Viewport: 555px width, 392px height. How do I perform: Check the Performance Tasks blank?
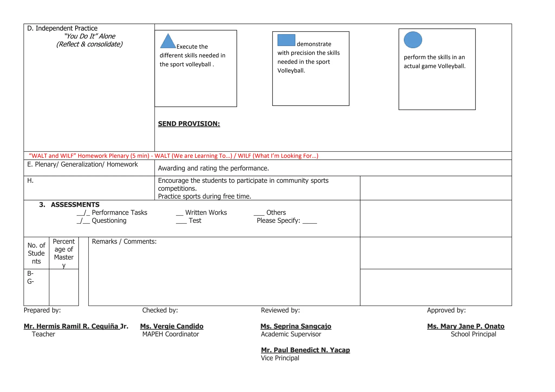click(x=83, y=213)
